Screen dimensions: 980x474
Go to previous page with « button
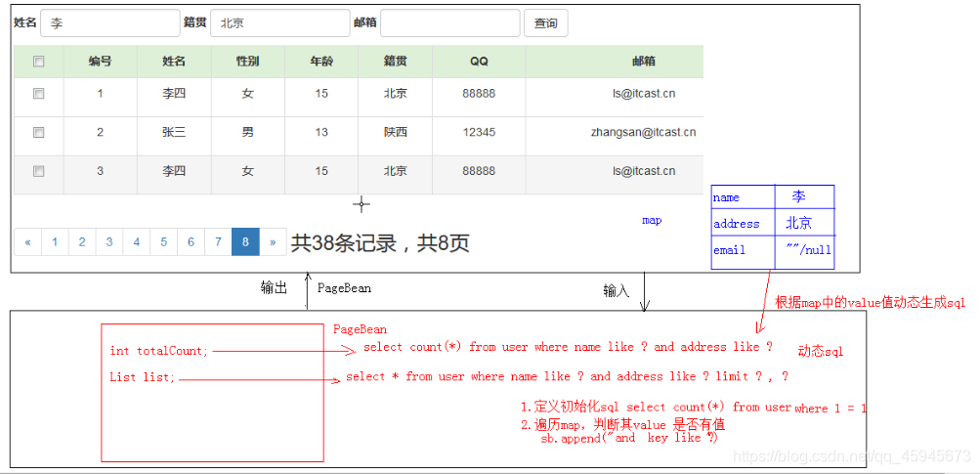coord(28,242)
